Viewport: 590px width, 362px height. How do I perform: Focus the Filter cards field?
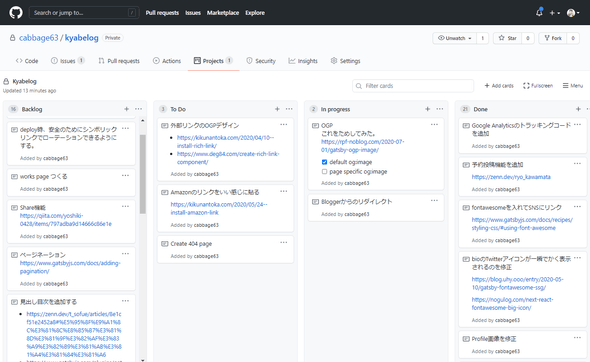413,86
